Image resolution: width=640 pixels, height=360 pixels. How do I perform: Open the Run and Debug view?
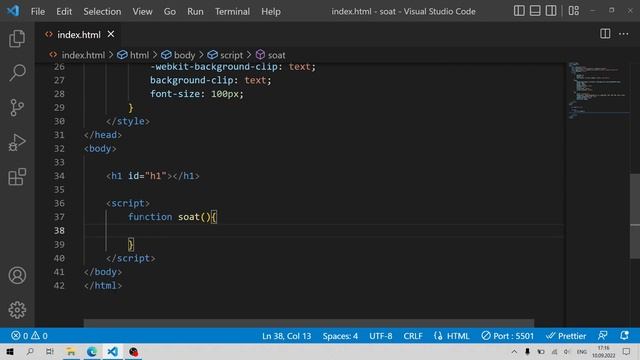pyautogui.click(x=17, y=142)
